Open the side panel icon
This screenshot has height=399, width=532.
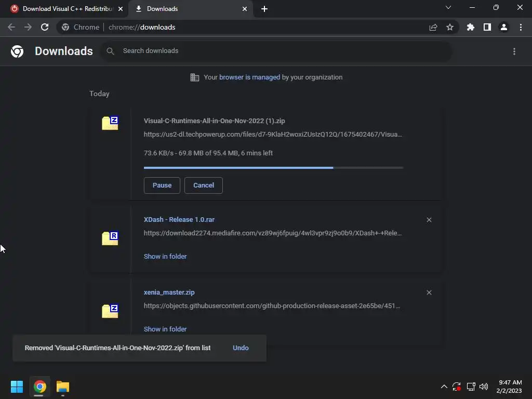click(487, 27)
